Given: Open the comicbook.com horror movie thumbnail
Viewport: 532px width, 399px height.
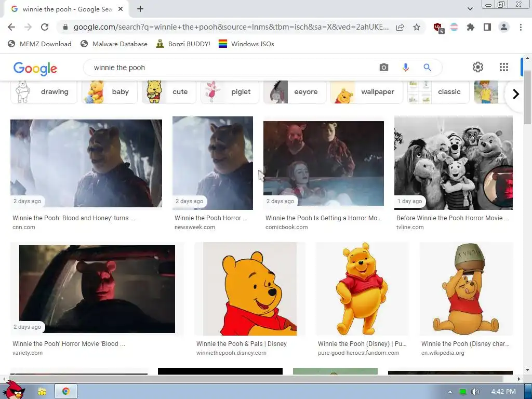Looking at the screenshot, I should click(324, 163).
